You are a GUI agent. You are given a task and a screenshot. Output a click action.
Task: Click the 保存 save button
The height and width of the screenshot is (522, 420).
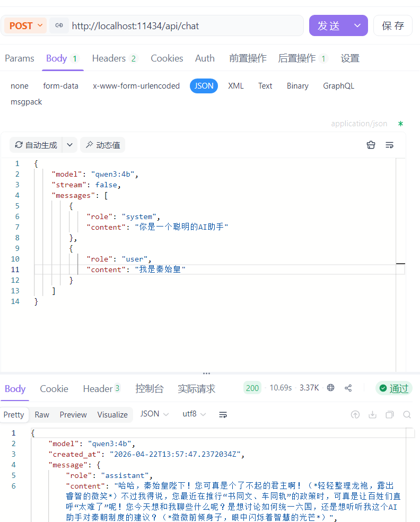(393, 25)
